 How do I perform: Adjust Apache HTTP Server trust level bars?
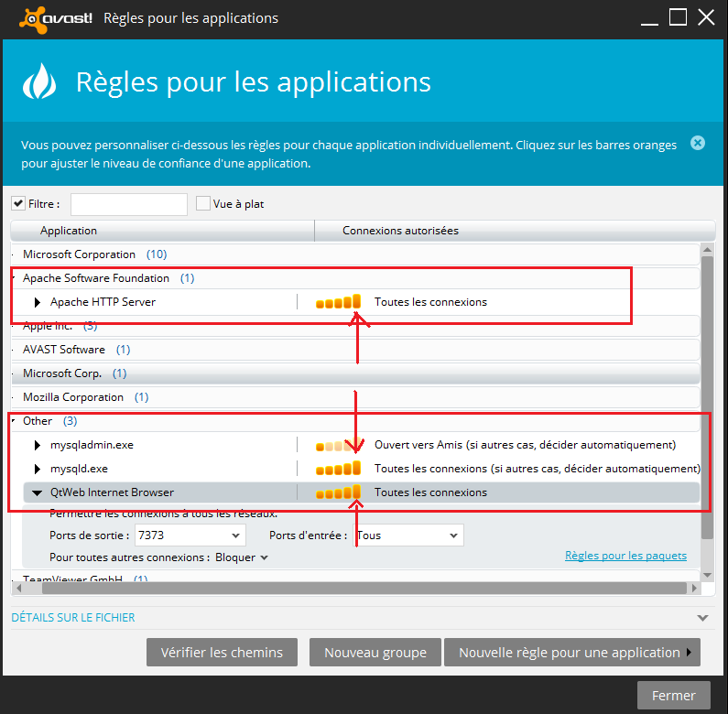point(338,302)
